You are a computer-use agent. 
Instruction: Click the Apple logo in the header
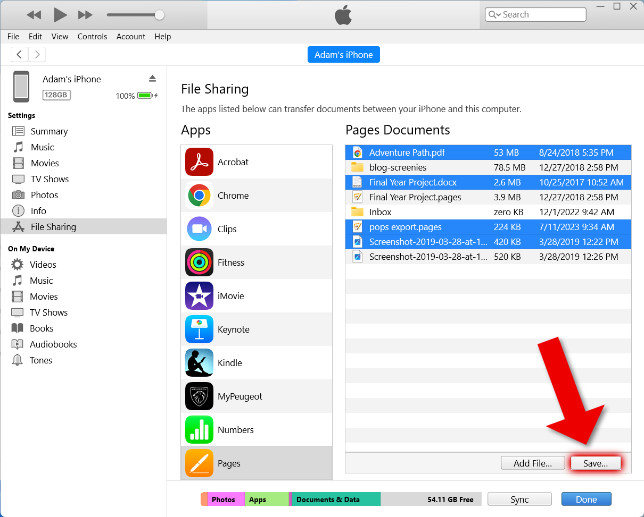[x=343, y=15]
